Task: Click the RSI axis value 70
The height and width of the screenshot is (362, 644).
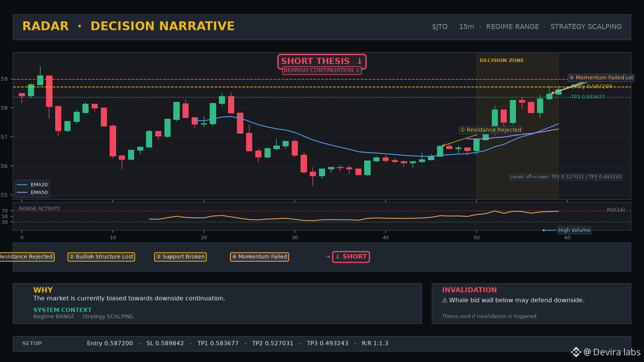Action: (x=5, y=211)
